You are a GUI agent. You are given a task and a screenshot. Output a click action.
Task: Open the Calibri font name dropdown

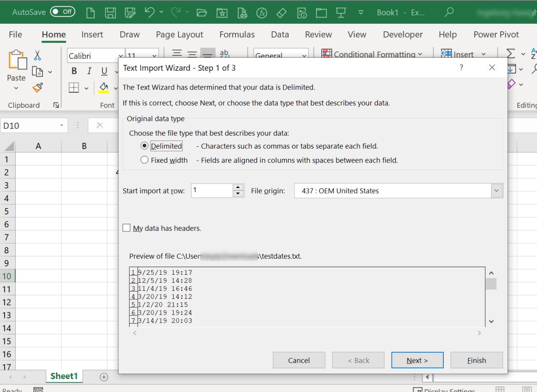coord(120,56)
